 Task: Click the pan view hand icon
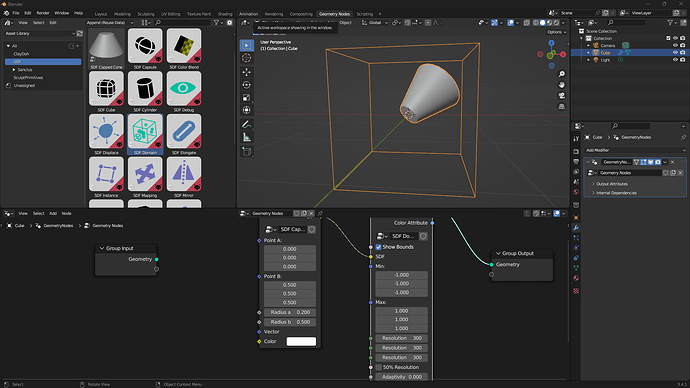(x=562, y=85)
